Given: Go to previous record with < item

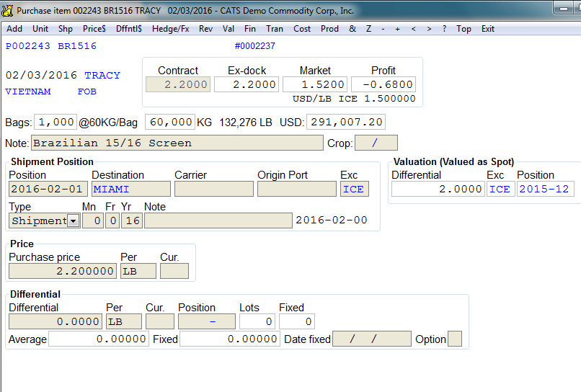Looking at the screenshot, I should tap(414, 29).
